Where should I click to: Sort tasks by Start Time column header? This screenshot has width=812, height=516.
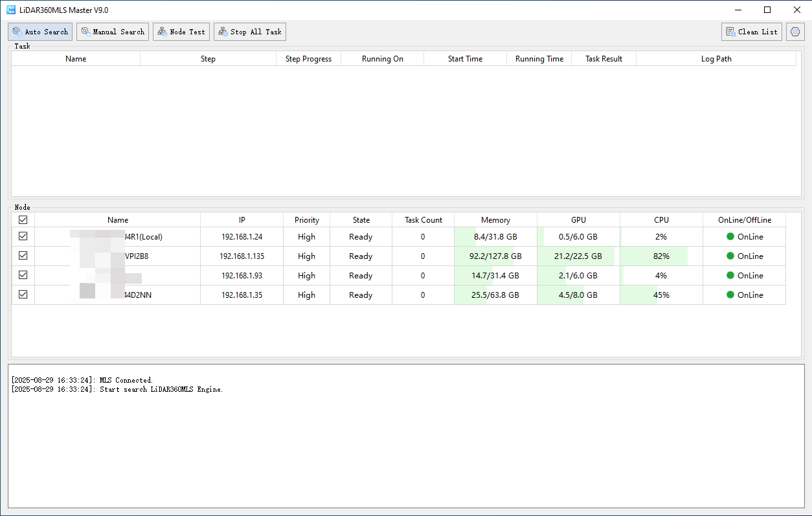(x=465, y=59)
